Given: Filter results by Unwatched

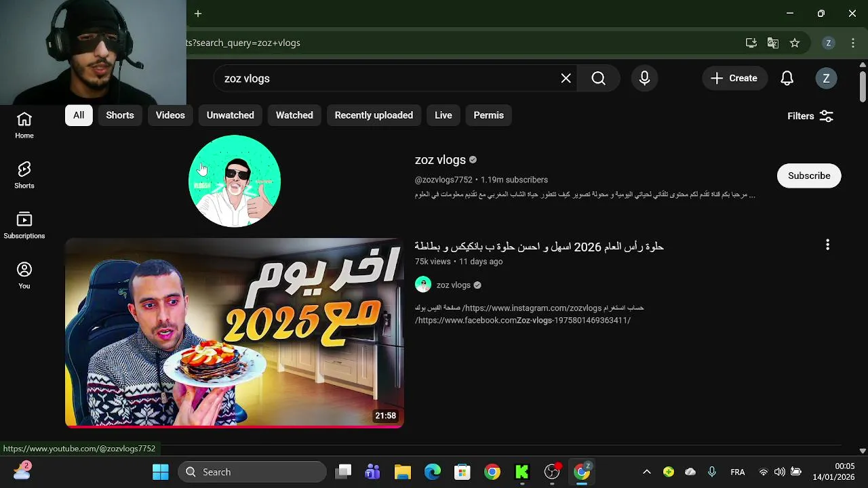Looking at the screenshot, I should point(231,115).
